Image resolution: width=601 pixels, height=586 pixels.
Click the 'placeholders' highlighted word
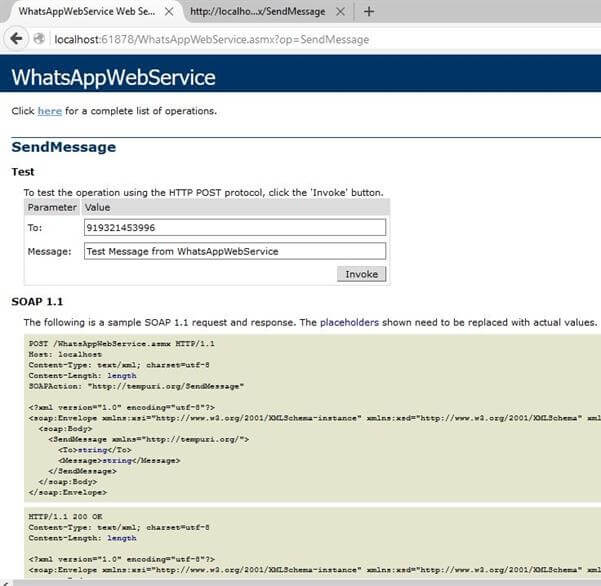[x=349, y=322]
